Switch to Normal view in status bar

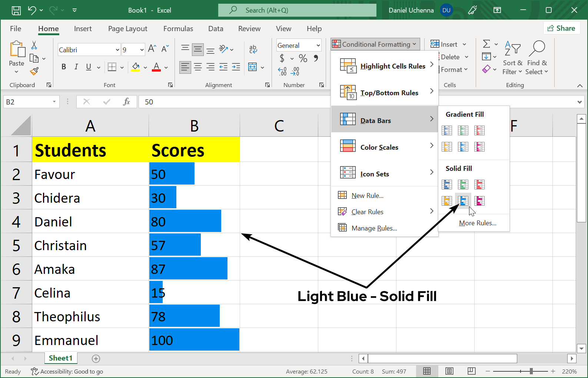427,371
